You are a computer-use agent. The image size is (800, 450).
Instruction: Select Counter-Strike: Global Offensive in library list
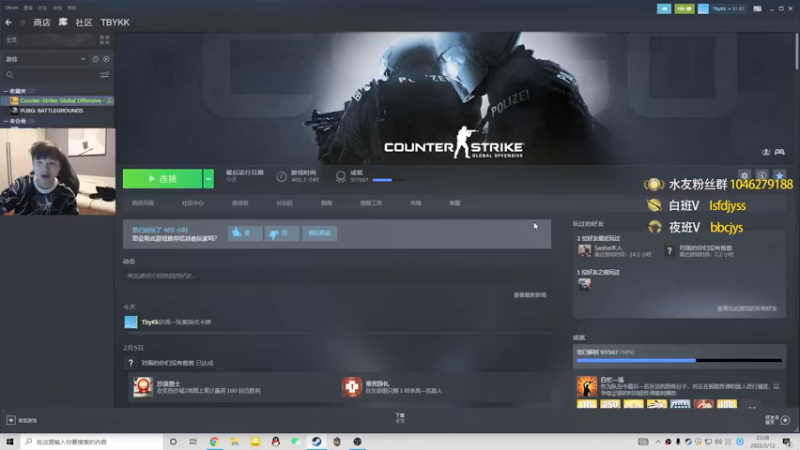60,101
